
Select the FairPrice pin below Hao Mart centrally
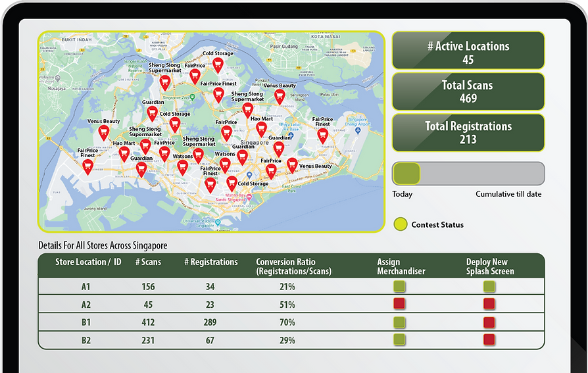point(226,134)
